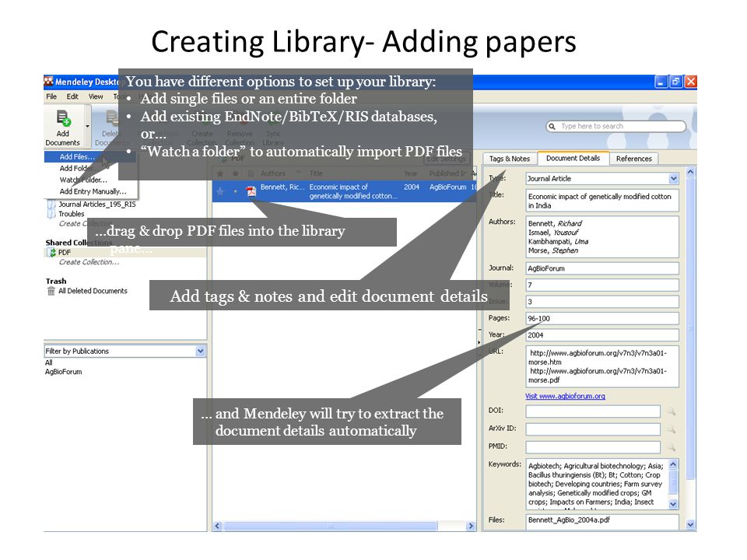Screen dimensions: 747x560
Task: Click the Issue field showing 3
Action: click(602, 302)
